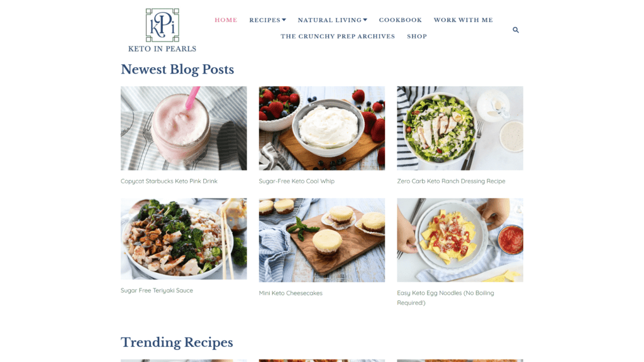Screen dimensions: 644x362
Task: Open the cool whip bowl thumbnail
Action: [x=322, y=128]
